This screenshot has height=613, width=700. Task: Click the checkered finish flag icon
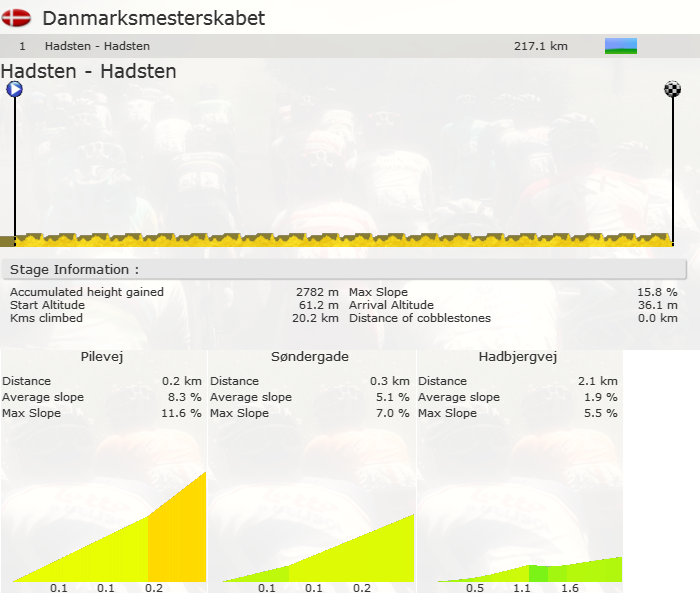(672, 89)
